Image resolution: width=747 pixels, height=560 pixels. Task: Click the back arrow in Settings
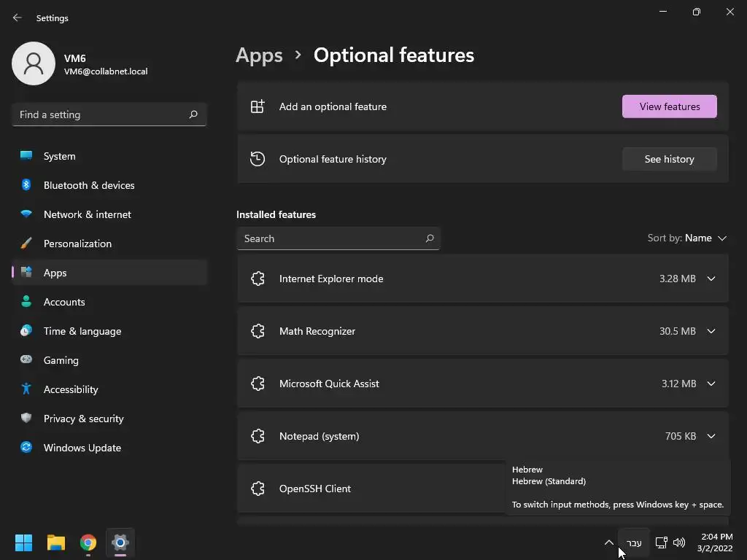point(18,17)
